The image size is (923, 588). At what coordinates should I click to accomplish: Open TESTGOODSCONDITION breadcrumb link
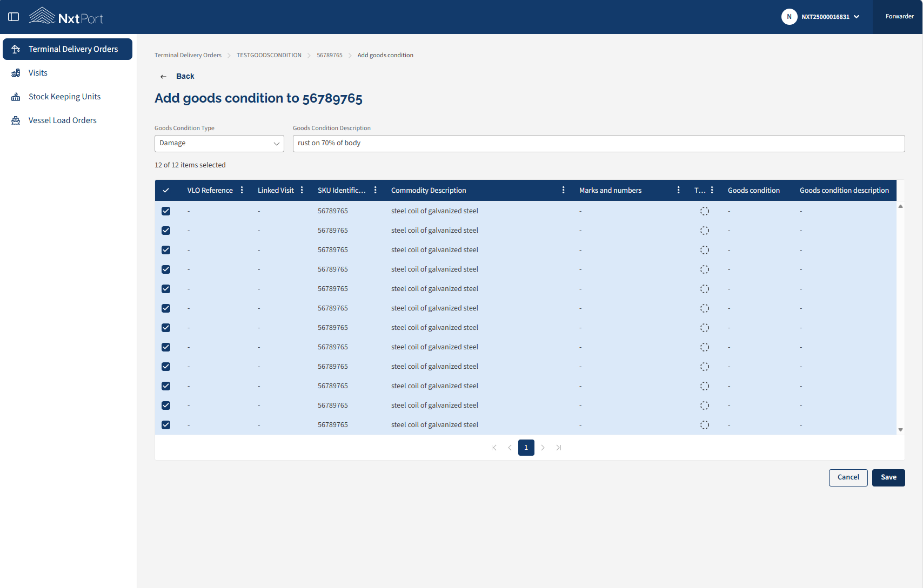point(269,56)
